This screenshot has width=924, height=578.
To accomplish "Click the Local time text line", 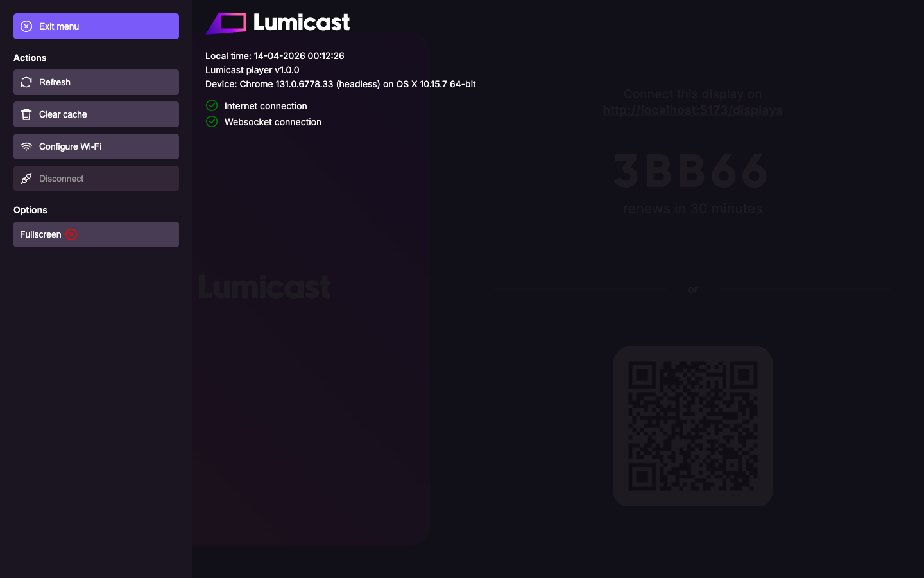I will click(275, 56).
